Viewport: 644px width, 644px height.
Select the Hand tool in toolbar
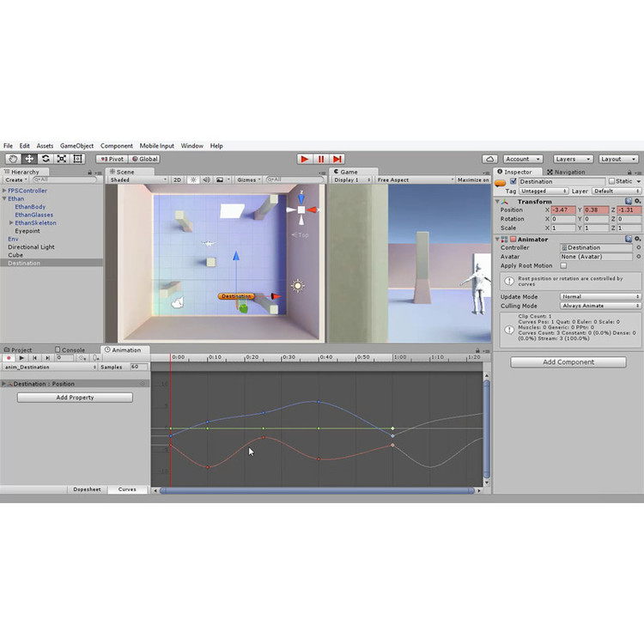pos(12,159)
